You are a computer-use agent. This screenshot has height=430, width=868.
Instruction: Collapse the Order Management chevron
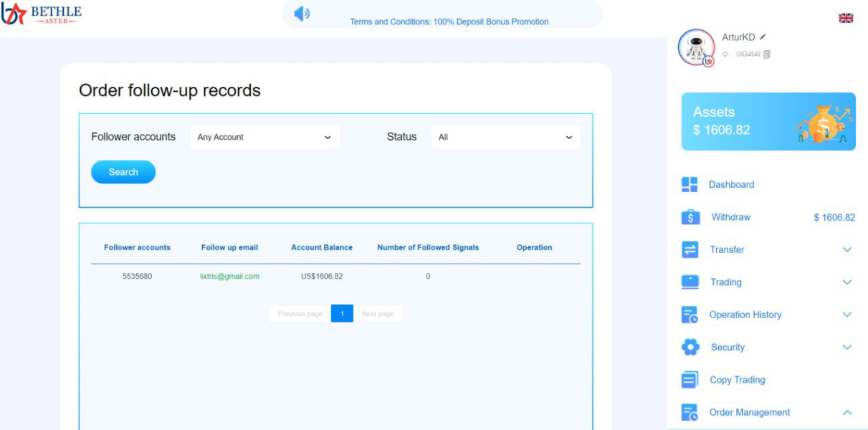coord(846,412)
